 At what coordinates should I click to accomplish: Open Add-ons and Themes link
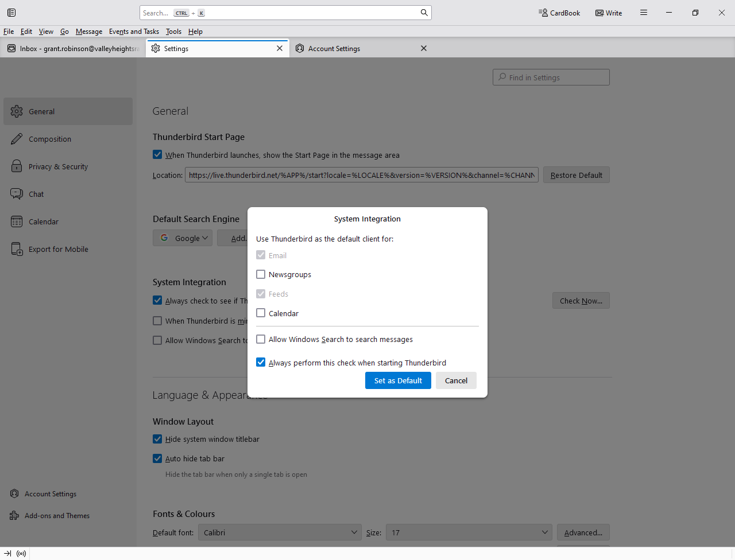pos(57,515)
